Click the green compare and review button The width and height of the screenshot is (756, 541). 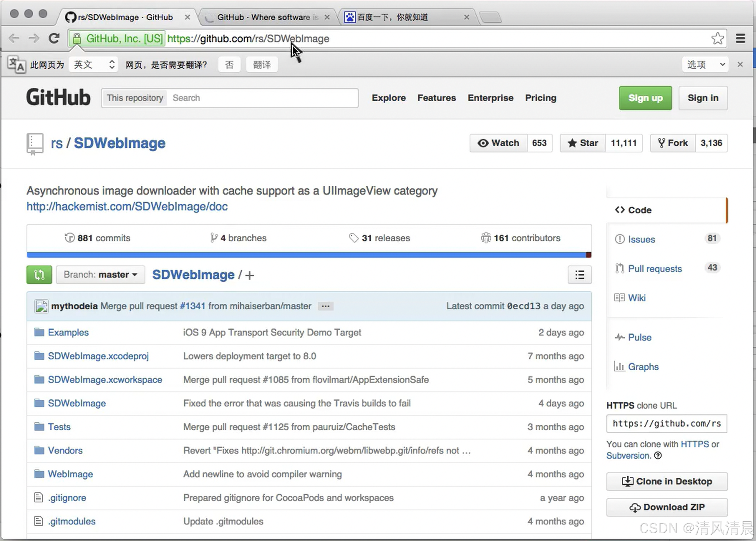[39, 275]
